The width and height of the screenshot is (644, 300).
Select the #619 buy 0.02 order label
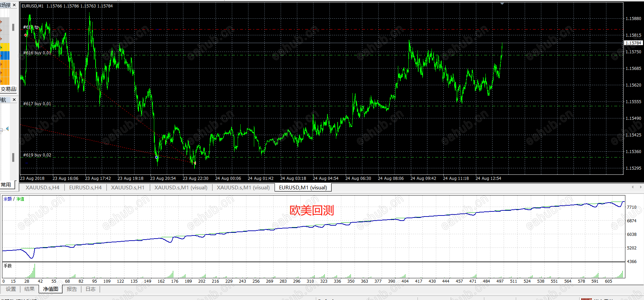pos(37,155)
